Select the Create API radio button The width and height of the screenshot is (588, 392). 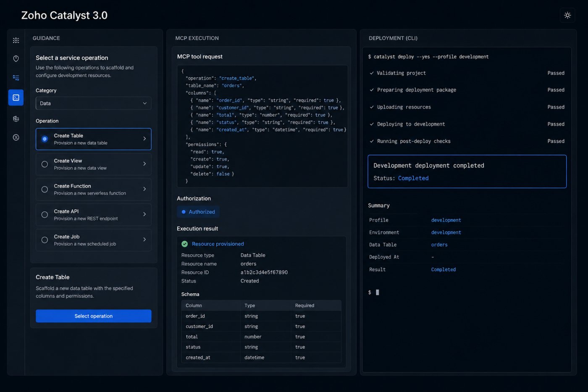(x=45, y=215)
